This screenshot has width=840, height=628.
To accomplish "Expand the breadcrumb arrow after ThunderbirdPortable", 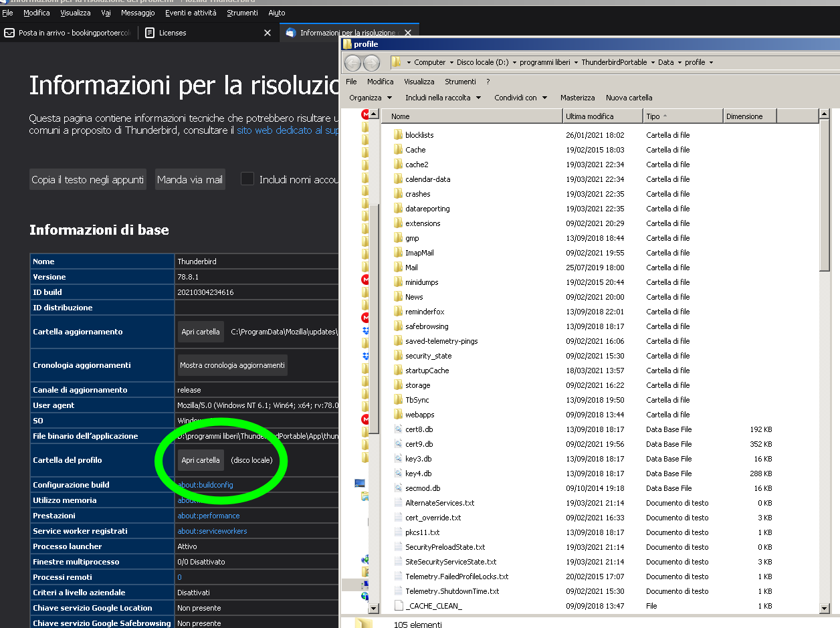I will (x=653, y=62).
